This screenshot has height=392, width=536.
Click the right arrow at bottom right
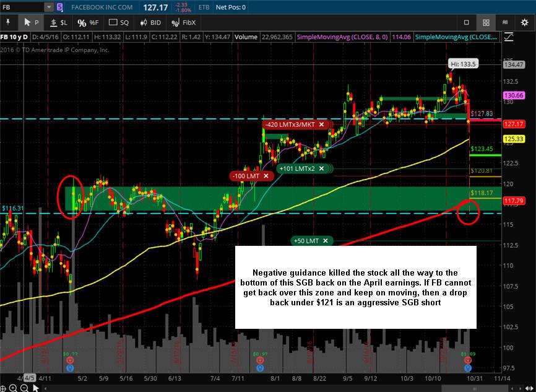point(521,388)
